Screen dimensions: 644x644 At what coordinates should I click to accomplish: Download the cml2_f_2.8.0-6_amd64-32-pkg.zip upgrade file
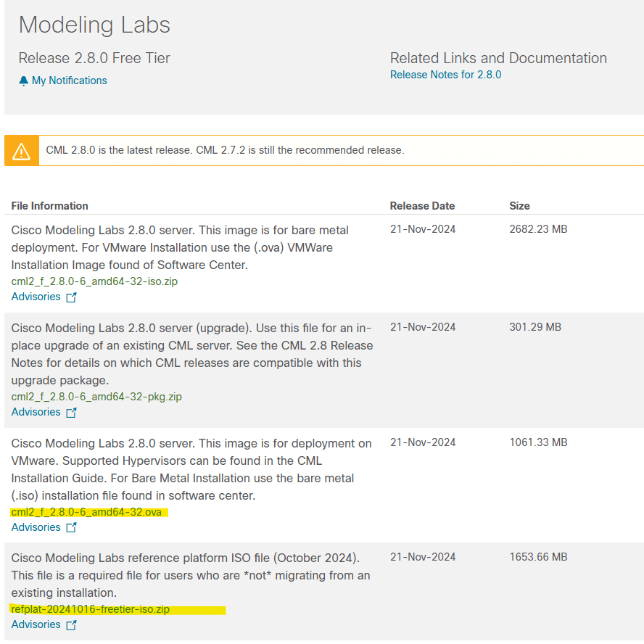click(x=96, y=397)
